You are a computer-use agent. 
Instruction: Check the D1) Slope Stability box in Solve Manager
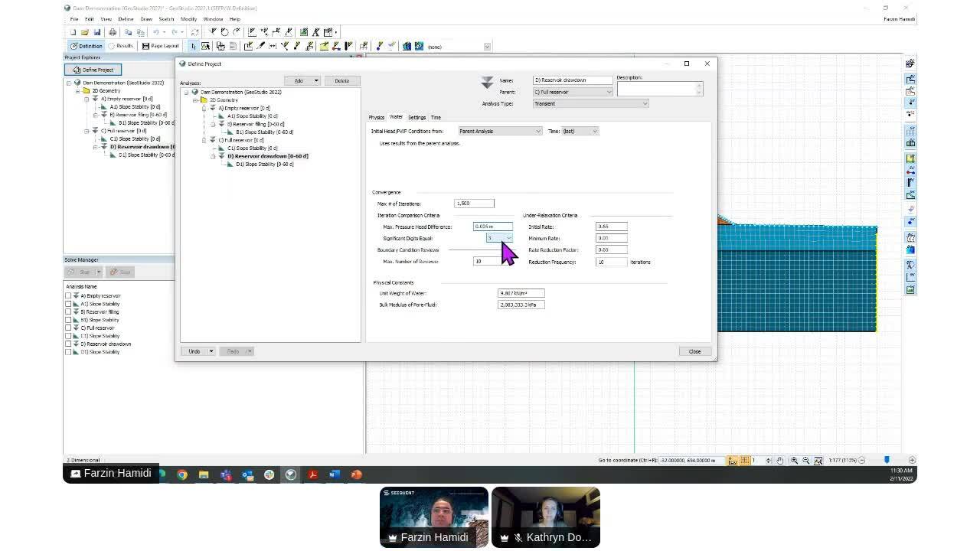click(x=68, y=352)
